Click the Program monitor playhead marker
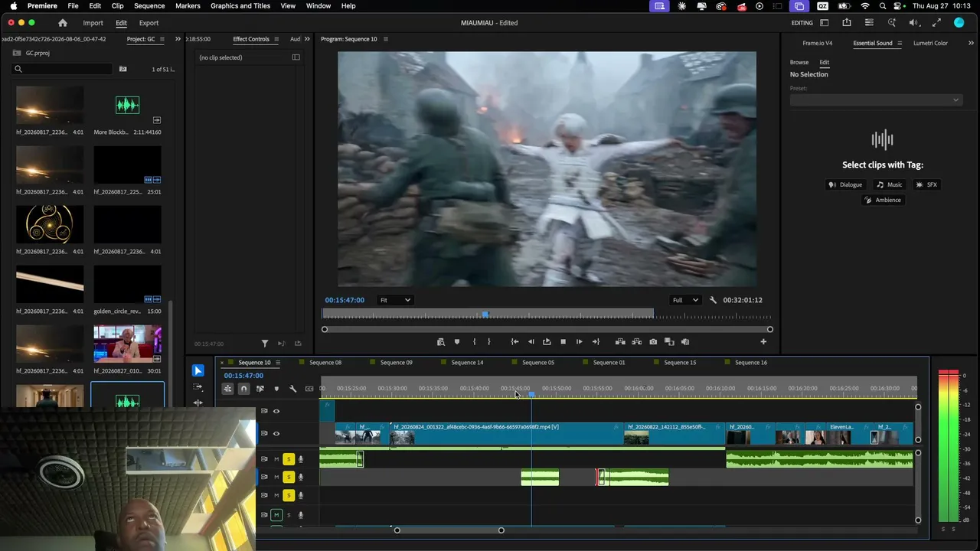This screenshot has width=980, height=551. click(x=485, y=315)
